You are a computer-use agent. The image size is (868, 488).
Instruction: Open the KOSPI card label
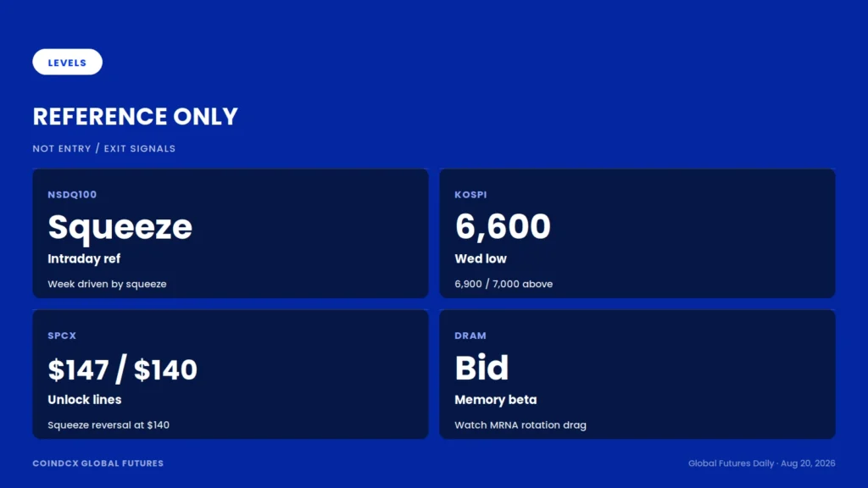[x=470, y=195]
